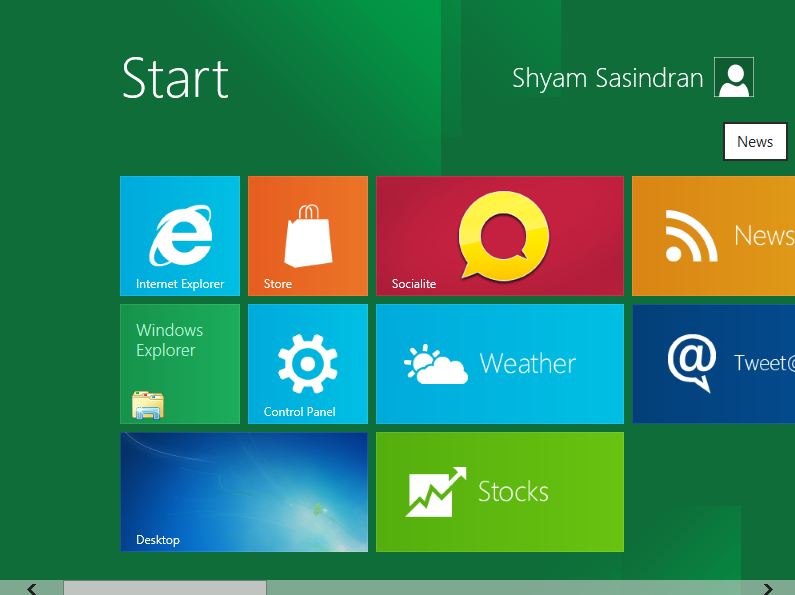Click the News RSS feed icon

[691, 236]
